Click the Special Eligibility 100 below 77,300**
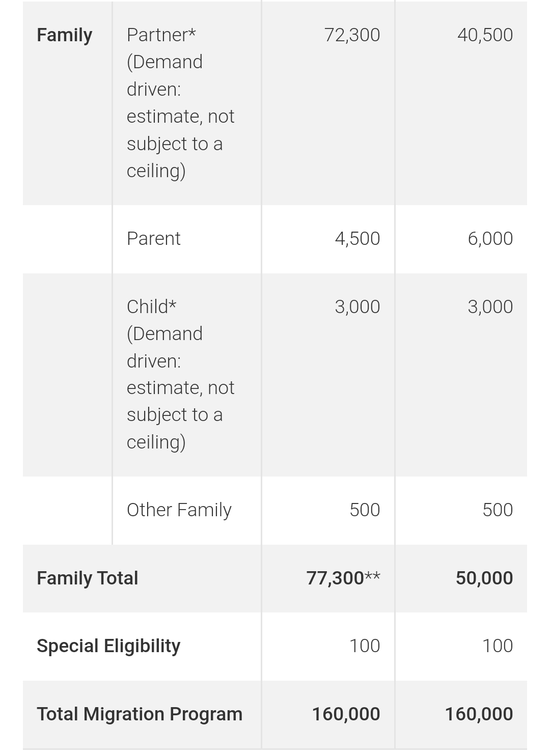Screen dimensions: 550x756 click(x=365, y=646)
